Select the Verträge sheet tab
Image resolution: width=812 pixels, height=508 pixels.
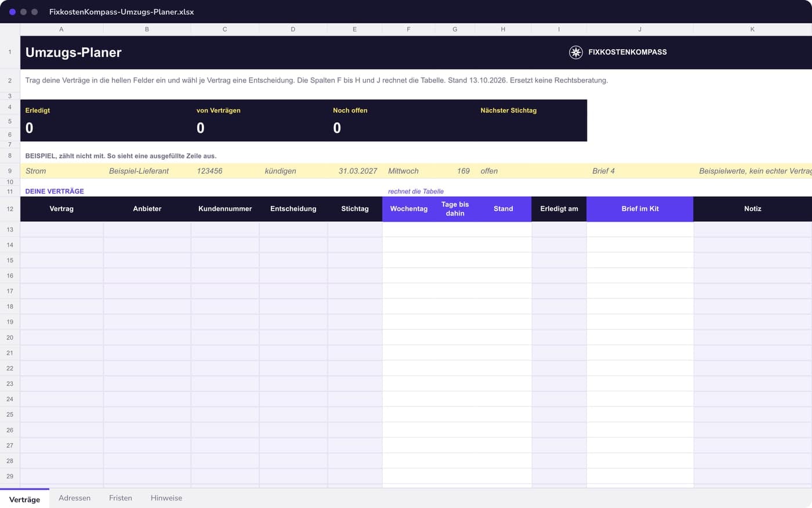tap(24, 499)
